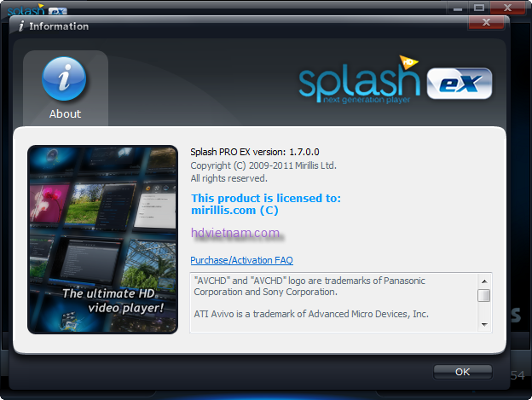Open the Purchase/Activation FAQ link

coord(241,260)
